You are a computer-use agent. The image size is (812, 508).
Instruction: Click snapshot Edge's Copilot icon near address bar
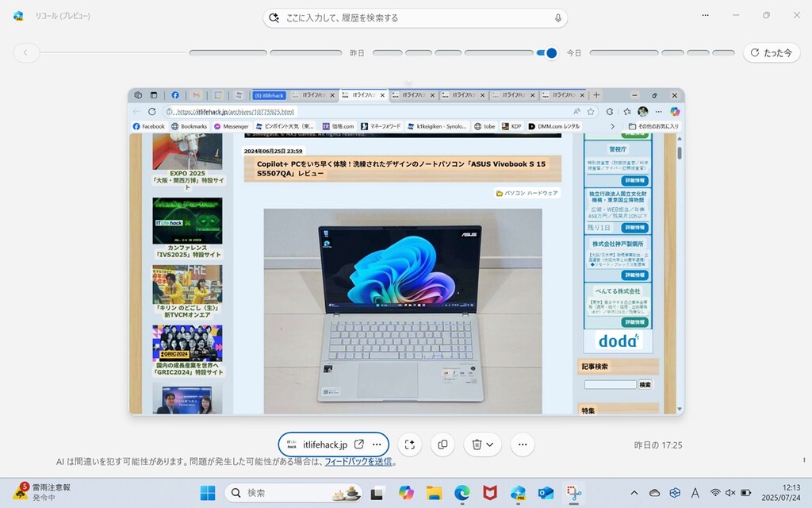click(674, 111)
